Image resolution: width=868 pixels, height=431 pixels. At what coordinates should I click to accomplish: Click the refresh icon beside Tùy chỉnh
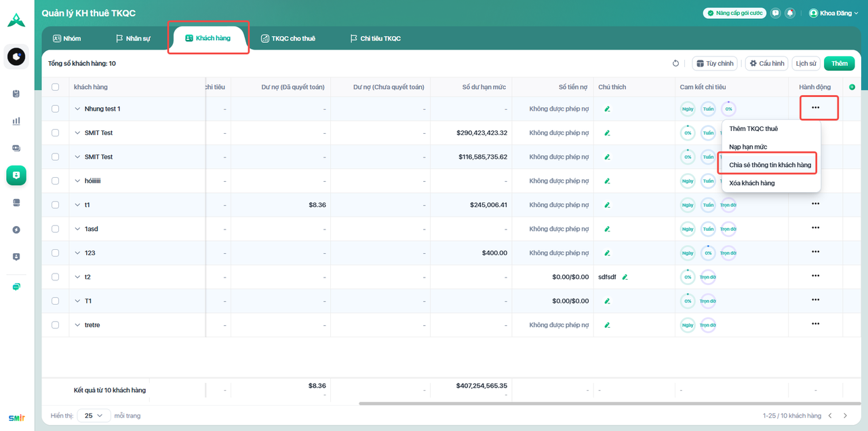click(675, 64)
